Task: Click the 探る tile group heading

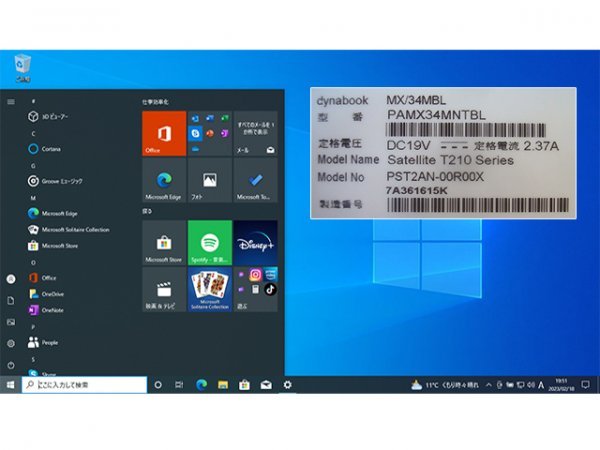Action: 147,211
